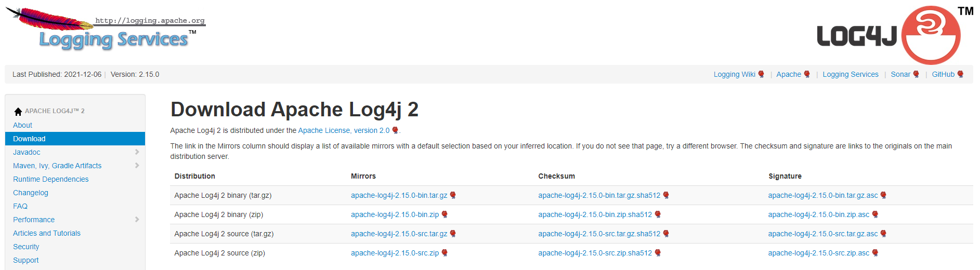Viewport: 980px width, 270px height.
Task: Click external icon after src.tar.gz.sha512 checksum
Action: pos(666,234)
